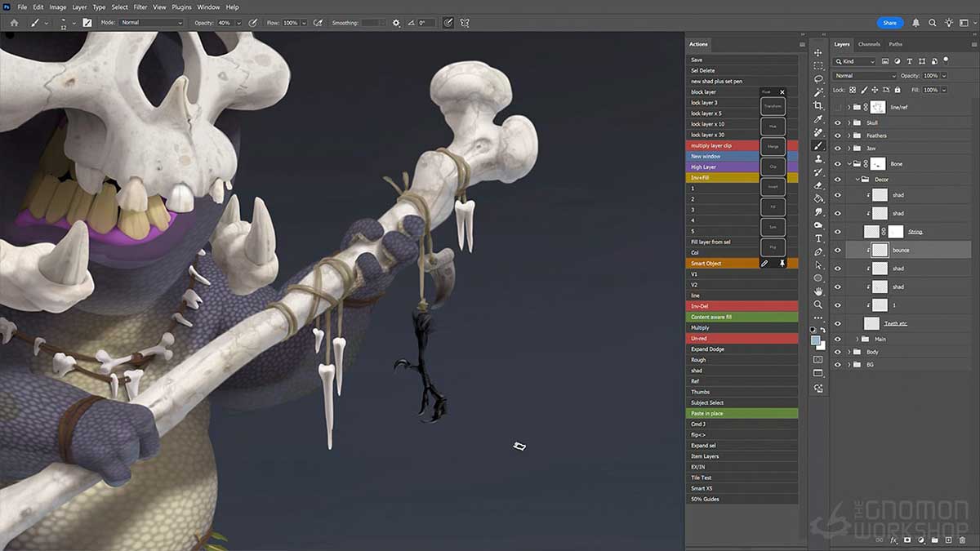Open the Filter menu
980x551 pixels.
click(x=140, y=7)
